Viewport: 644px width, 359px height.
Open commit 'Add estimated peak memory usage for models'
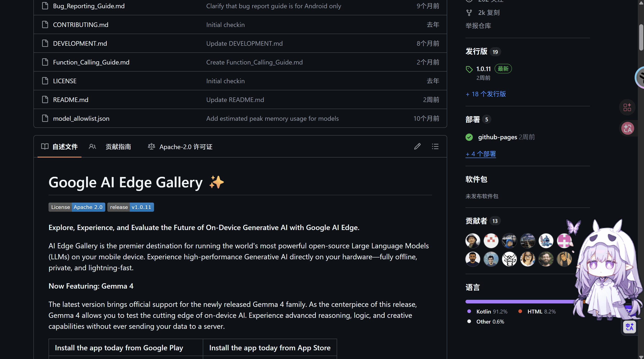[x=273, y=118]
